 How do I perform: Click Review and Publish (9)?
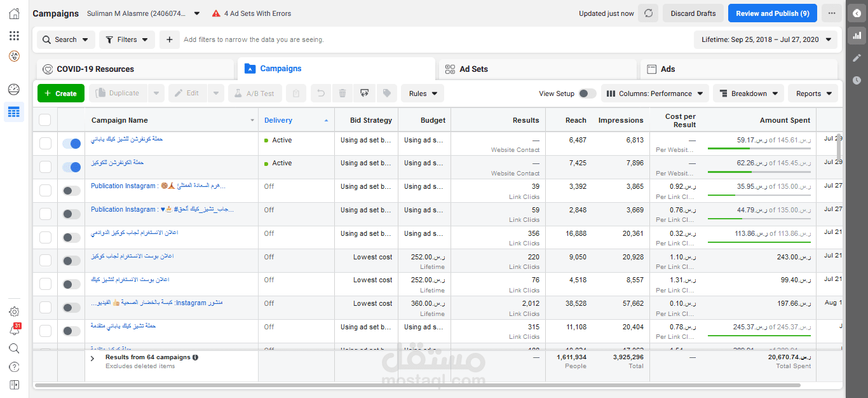click(773, 13)
